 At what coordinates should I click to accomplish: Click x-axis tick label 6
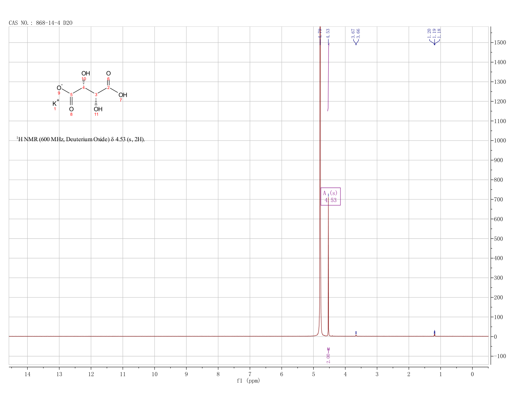tap(281, 374)
